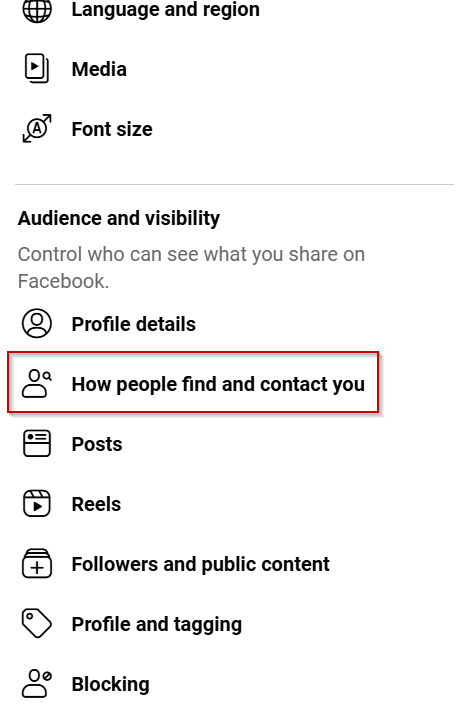Image resolution: width=460 pixels, height=708 pixels.
Task: Select Profile and tagging text label
Action: tap(157, 625)
